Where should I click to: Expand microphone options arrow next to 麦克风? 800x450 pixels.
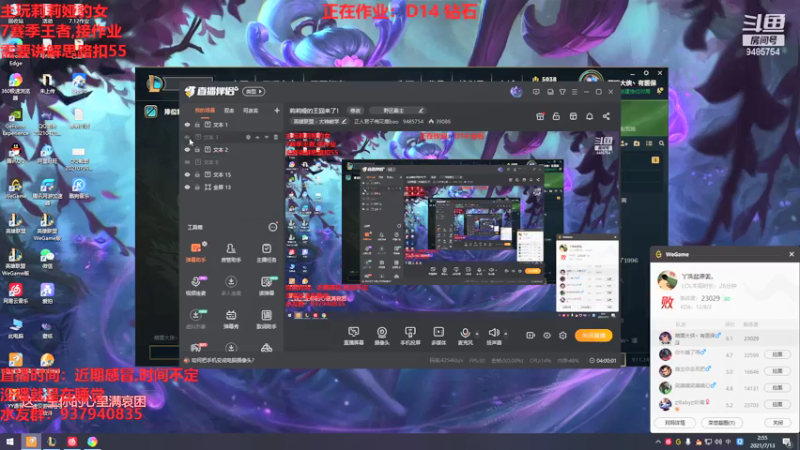[x=477, y=334]
